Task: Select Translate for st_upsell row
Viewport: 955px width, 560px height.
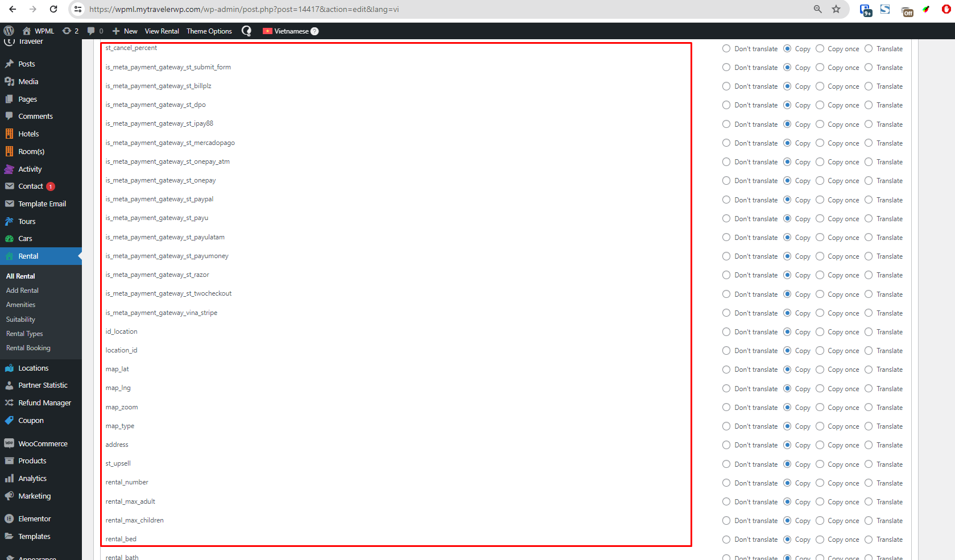Action: 869,464
